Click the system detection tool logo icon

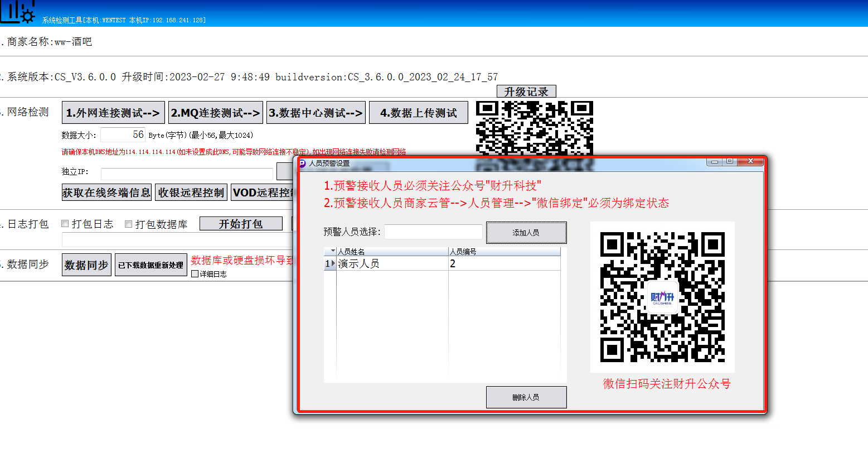(18, 12)
